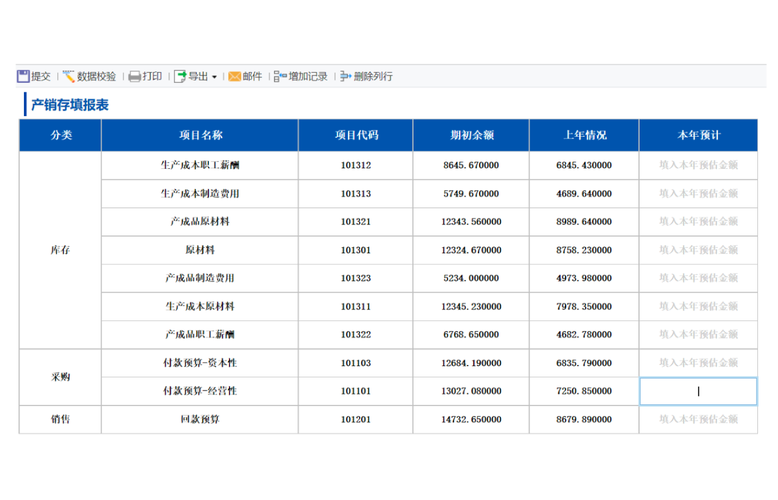
Task: Select the 项目代码 column header
Action: (x=356, y=135)
